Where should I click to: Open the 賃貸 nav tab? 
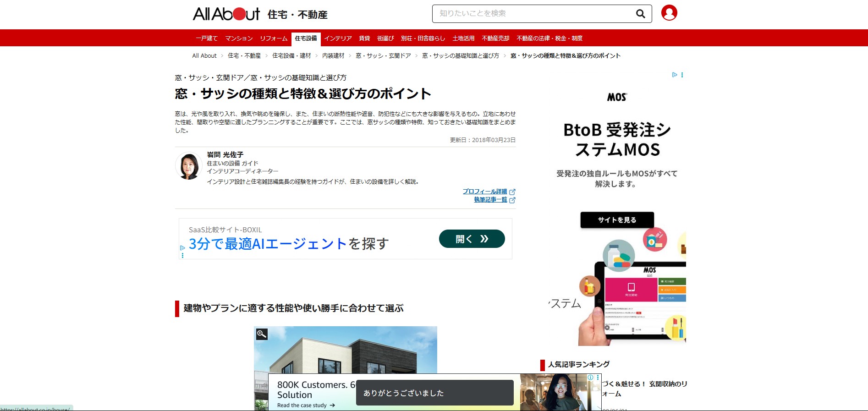pyautogui.click(x=364, y=38)
